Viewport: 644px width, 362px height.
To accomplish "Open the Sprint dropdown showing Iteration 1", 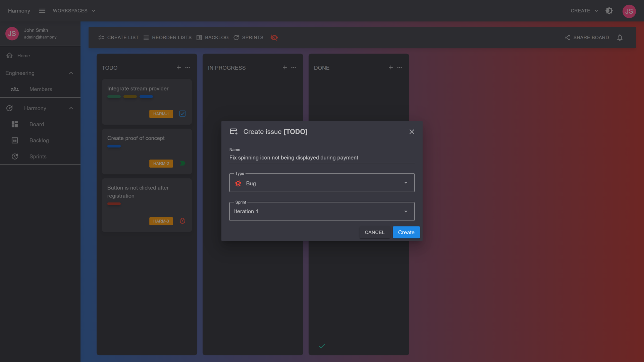I will click(322, 212).
